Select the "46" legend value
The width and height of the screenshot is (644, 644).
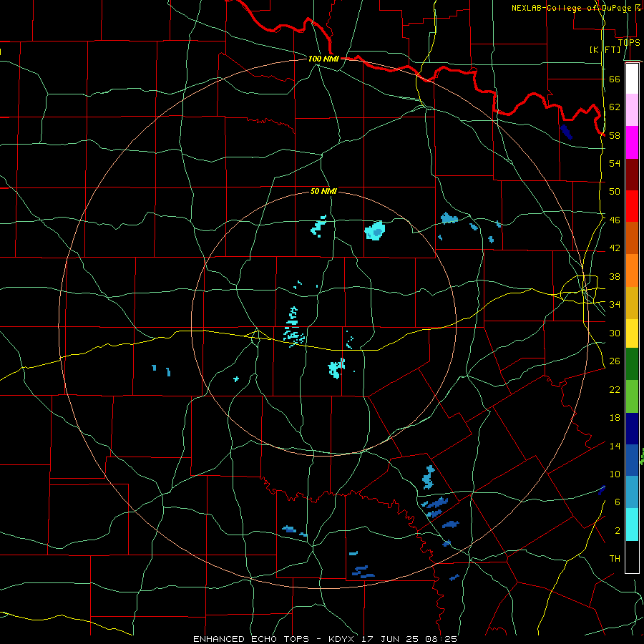tap(615, 220)
